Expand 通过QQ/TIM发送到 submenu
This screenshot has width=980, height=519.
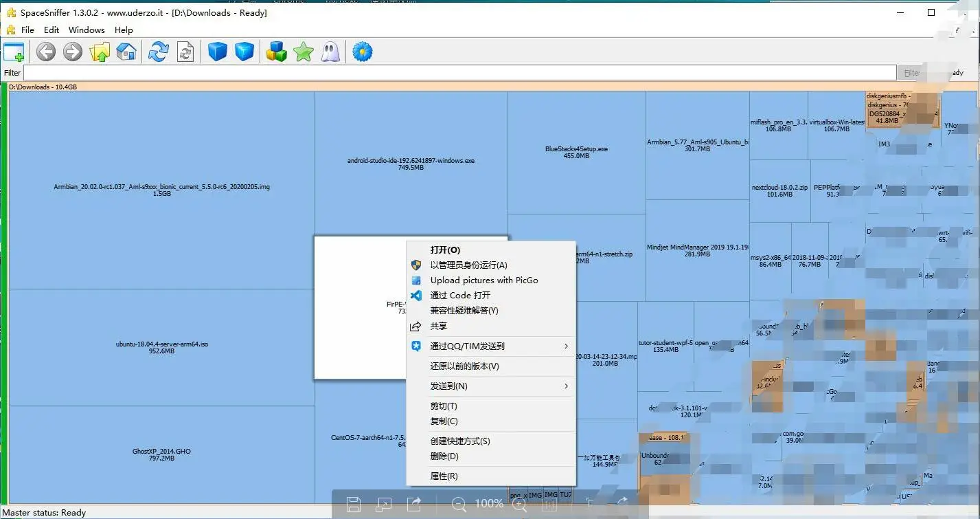(x=491, y=346)
